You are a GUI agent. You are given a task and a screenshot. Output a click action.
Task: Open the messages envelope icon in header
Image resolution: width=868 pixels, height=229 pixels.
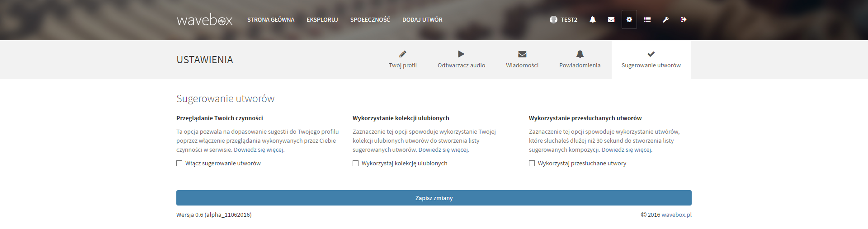tap(611, 19)
